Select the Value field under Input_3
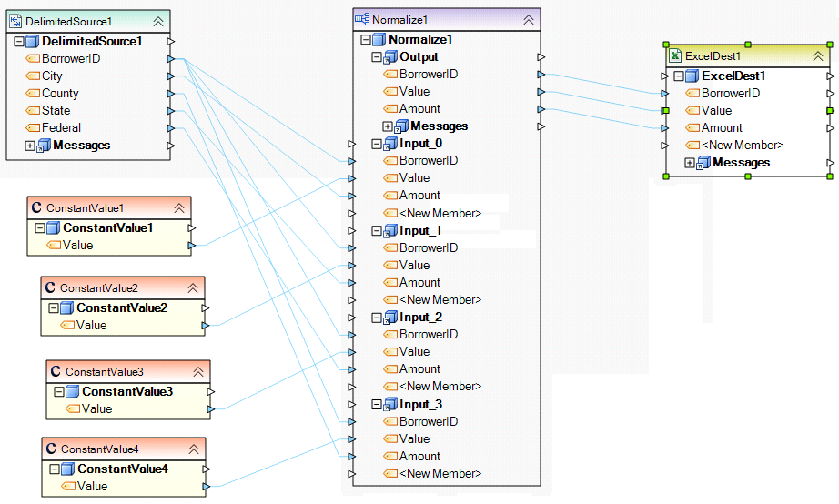The width and height of the screenshot is (839, 504). (415, 439)
